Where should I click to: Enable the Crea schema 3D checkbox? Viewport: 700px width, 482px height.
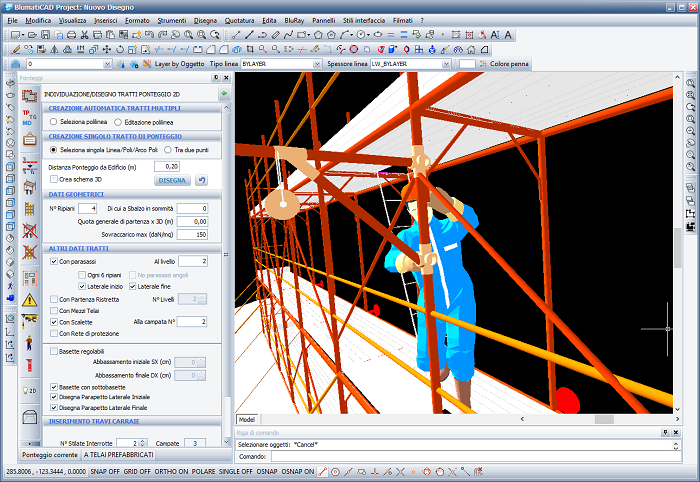coord(54,179)
